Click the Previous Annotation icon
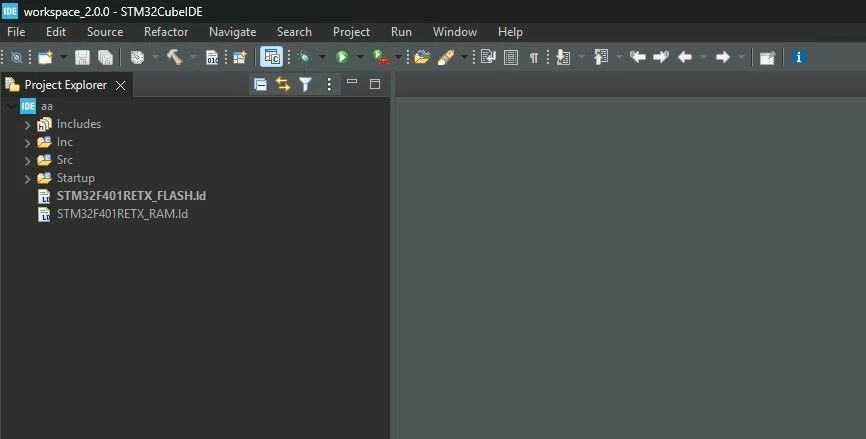The width and height of the screenshot is (866, 439). tap(601, 57)
